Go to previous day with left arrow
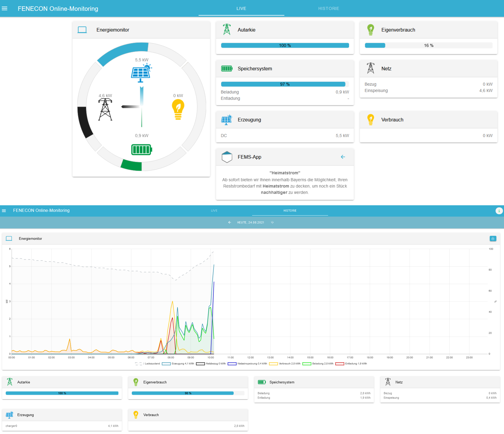 point(230,222)
